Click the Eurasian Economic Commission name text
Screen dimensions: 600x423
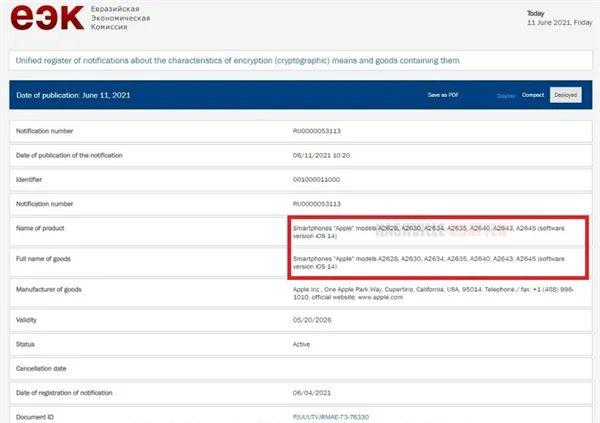click(x=120, y=18)
